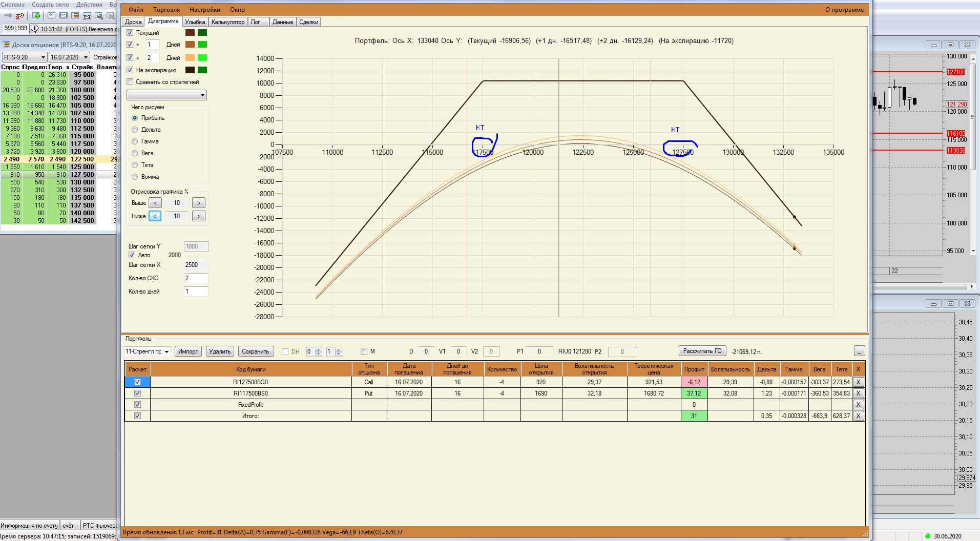Toggle the M checkbox in portfolio bar
This screenshot has height=541, width=980.
click(x=364, y=351)
